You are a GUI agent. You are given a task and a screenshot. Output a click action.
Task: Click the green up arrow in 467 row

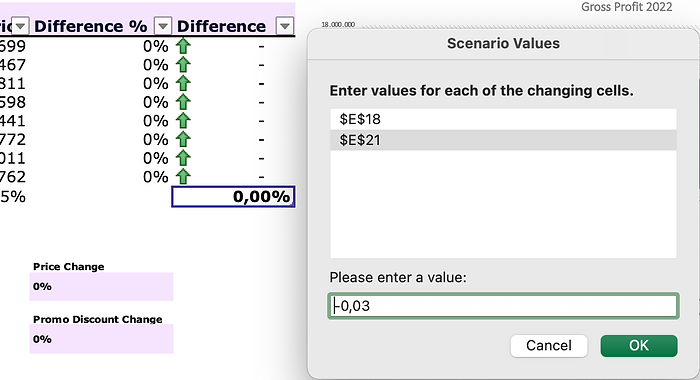[x=183, y=65]
